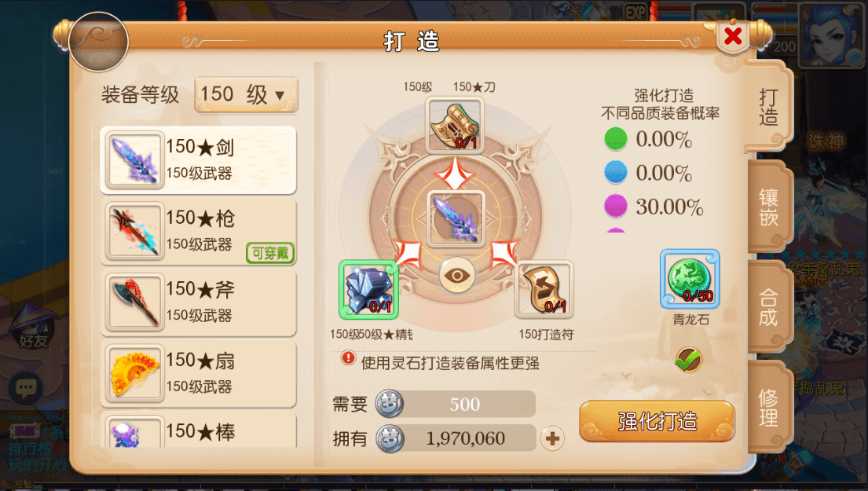Toggle the green checkmark under 青龙石
Viewport: 868px width, 491px height.
pos(689,360)
